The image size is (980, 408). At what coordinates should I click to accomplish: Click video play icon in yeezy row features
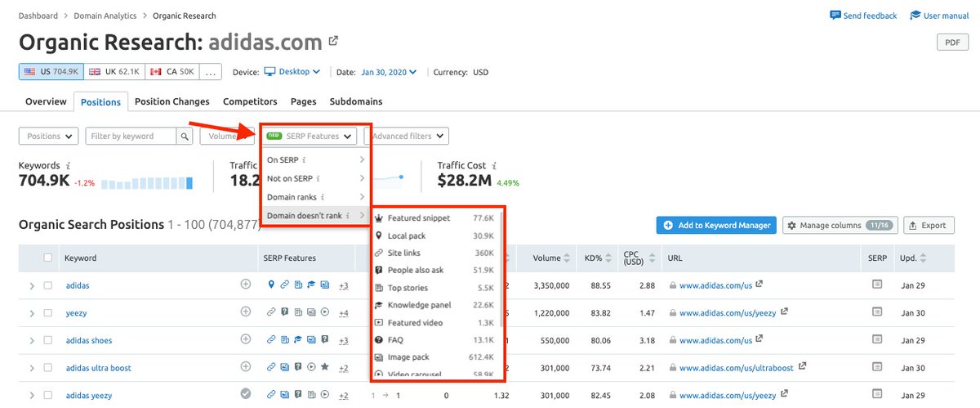point(325,312)
